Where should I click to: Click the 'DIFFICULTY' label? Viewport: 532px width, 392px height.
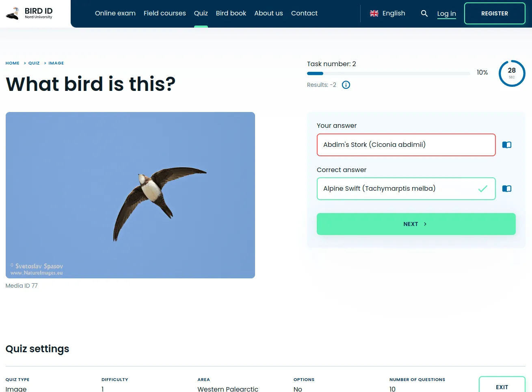pos(115,380)
